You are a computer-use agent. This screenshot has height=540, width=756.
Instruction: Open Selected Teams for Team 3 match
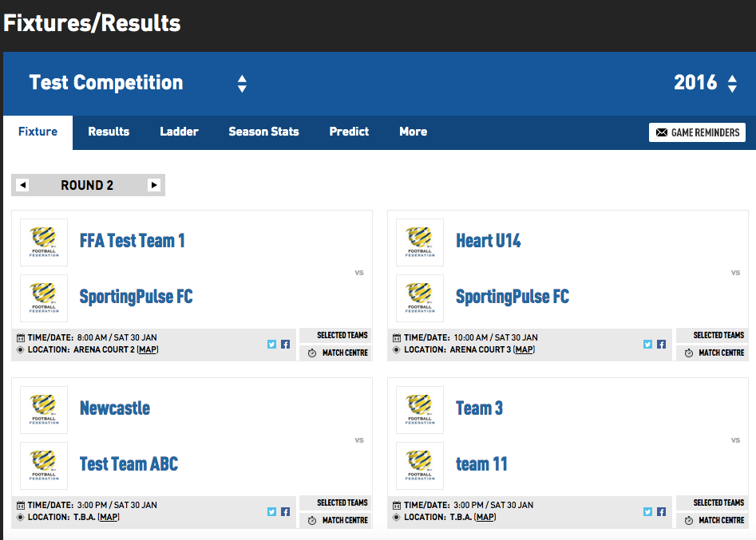click(712, 503)
